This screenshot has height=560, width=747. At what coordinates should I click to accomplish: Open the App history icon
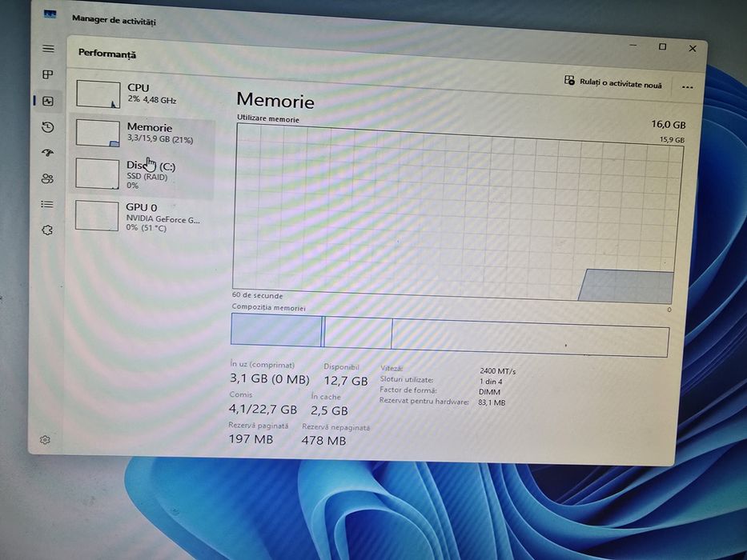(48, 127)
